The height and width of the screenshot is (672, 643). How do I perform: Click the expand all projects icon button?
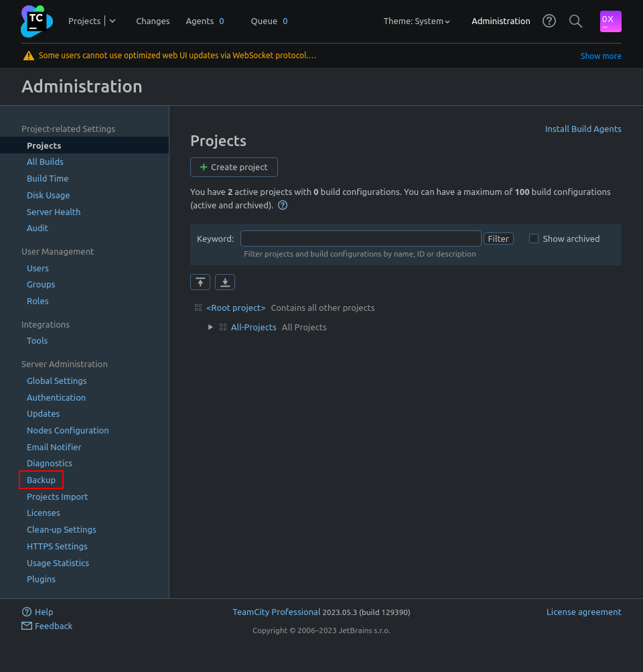pyautogui.click(x=225, y=282)
